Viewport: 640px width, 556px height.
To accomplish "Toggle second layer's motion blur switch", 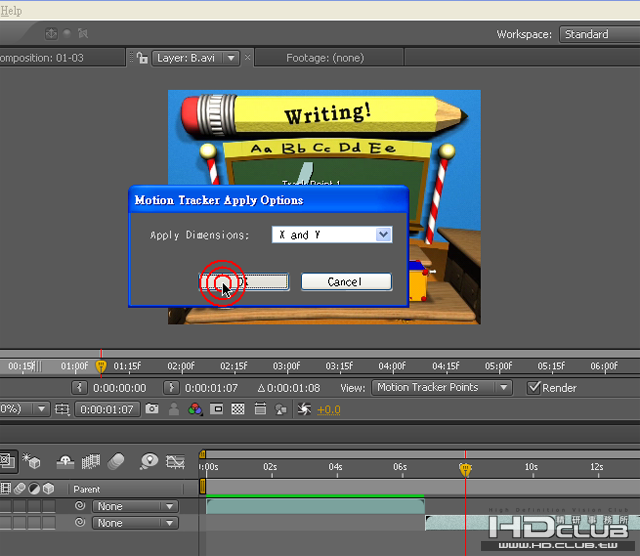I will (20, 523).
